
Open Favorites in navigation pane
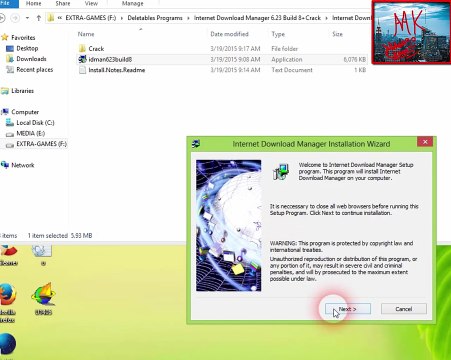point(23,37)
